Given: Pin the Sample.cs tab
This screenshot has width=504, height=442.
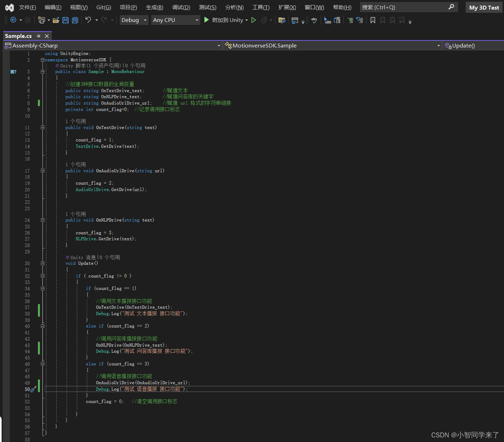Looking at the screenshot, I should 38,36.
